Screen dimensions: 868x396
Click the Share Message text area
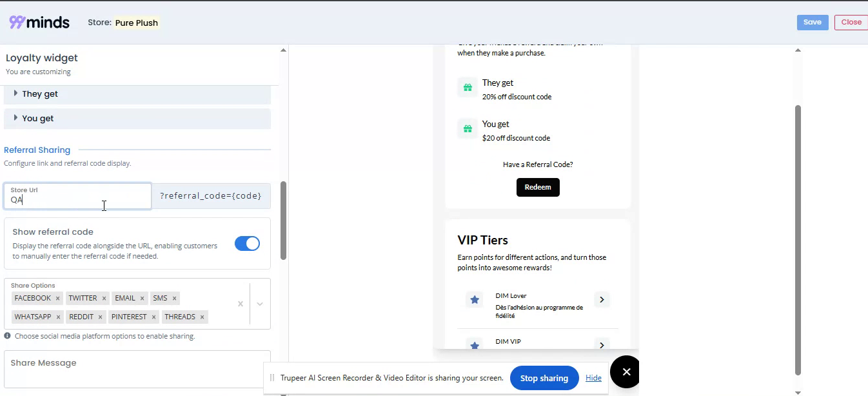137,370
